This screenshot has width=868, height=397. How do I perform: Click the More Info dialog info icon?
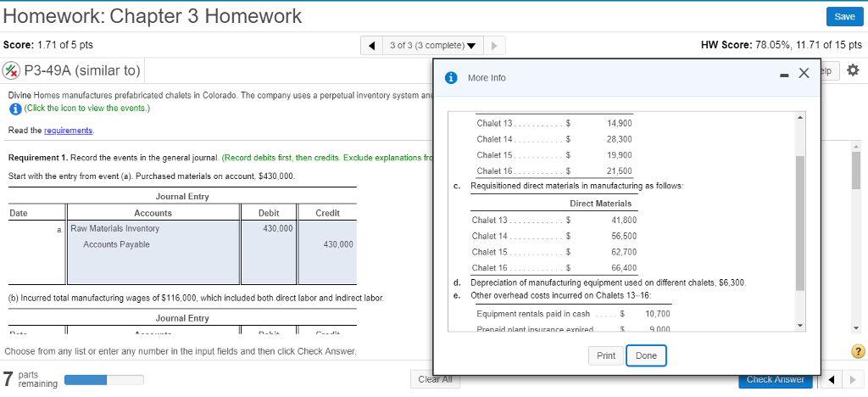pyautogui.click(x=453, y=78)
